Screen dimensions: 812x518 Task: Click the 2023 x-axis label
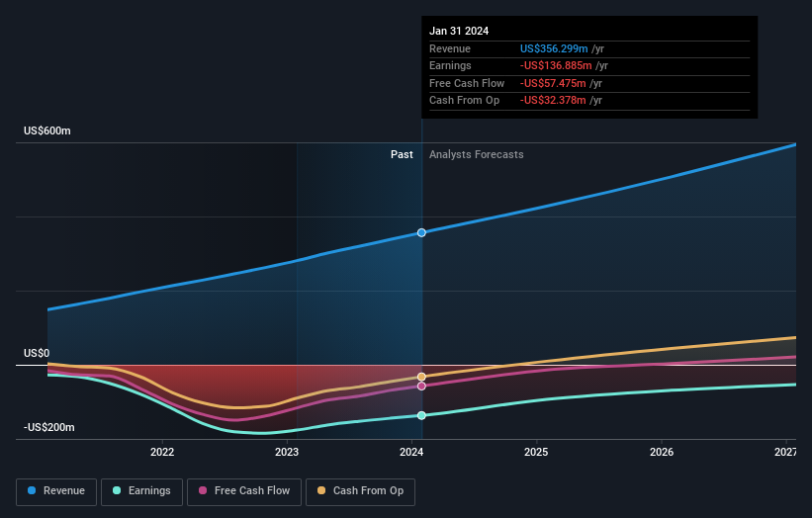click(x=287, y=453)
